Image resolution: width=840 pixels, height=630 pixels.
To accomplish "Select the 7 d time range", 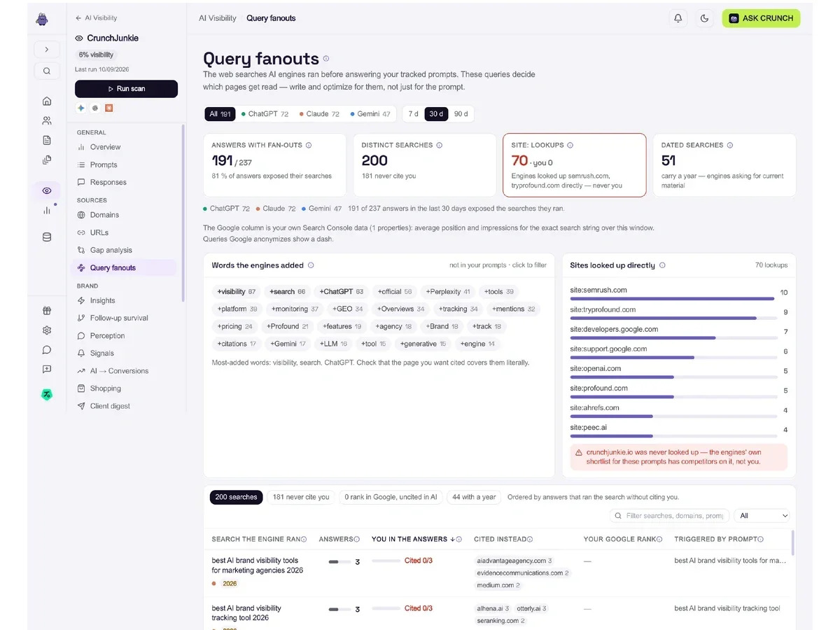I will coord(414,113).
